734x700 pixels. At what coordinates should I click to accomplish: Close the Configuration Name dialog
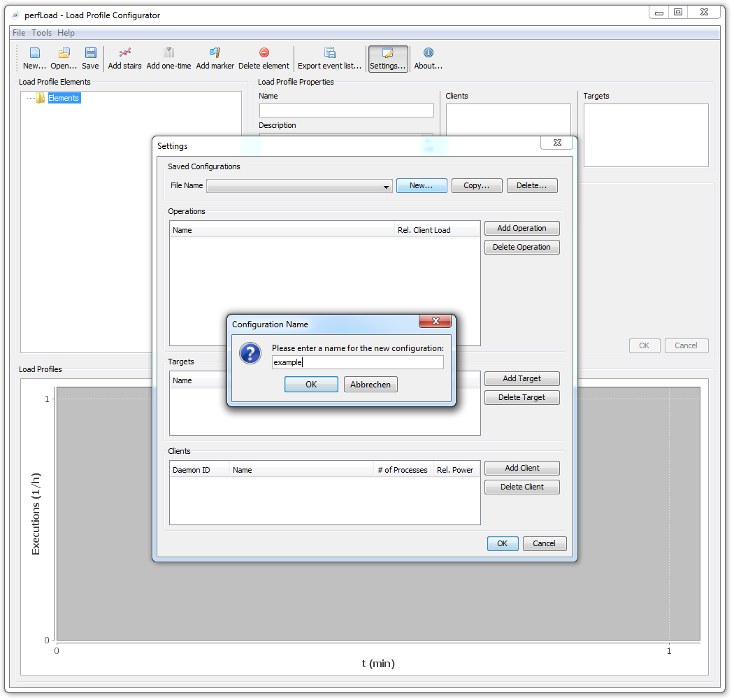[x=435, y=321]
